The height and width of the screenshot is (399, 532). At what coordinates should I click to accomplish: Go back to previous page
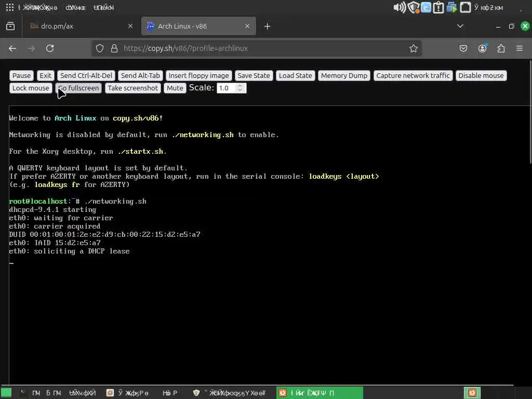12,48
